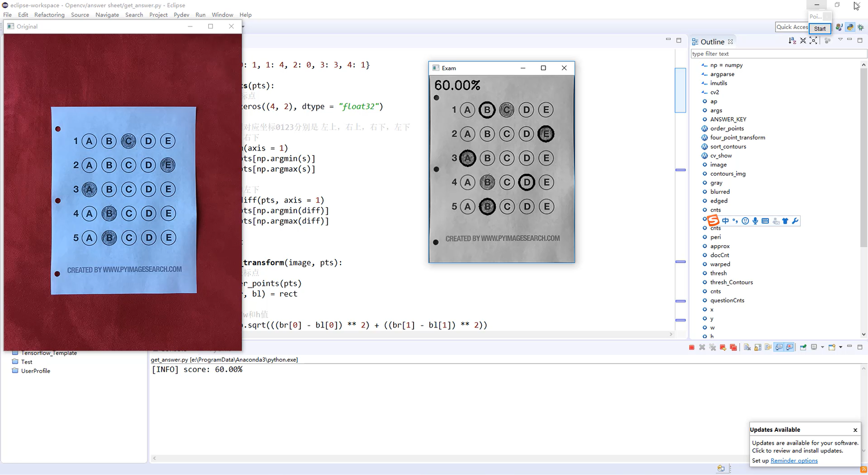The height and width of the screenshot is (475, 868).
Task: Focus the Quick Access search field
Action: pyautogui.click(x=792, y=27)
